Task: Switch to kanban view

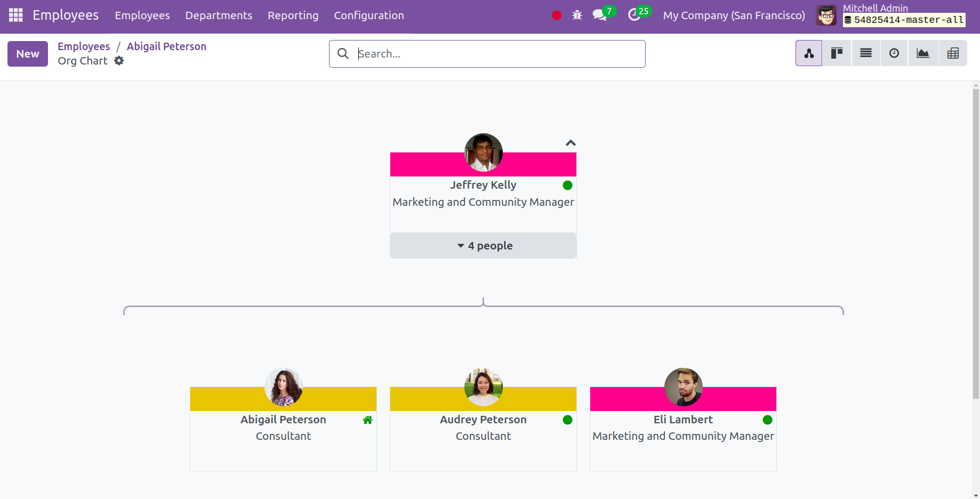Action: coord(837,53)
